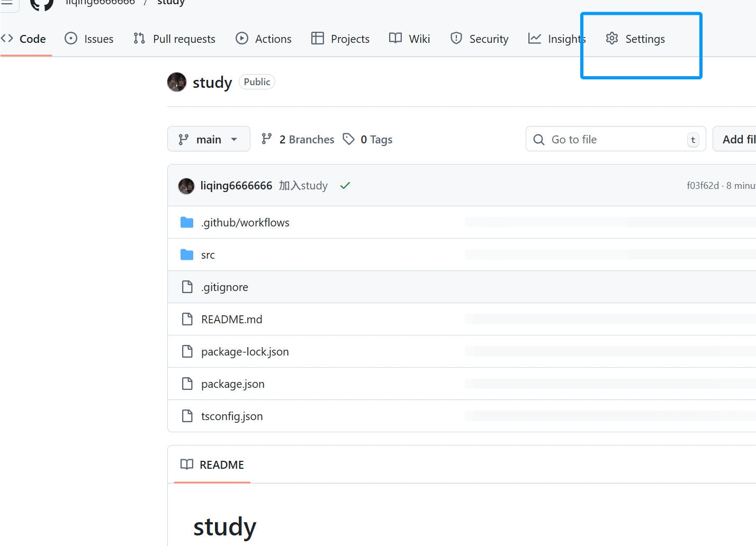Click the Insights graph icon
Screen dimensions: 756x546
tap(535, 39)
